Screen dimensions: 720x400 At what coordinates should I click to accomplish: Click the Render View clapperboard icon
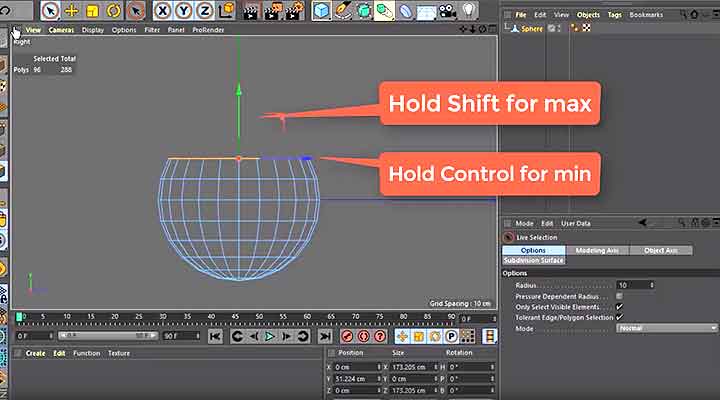[247, 11]
